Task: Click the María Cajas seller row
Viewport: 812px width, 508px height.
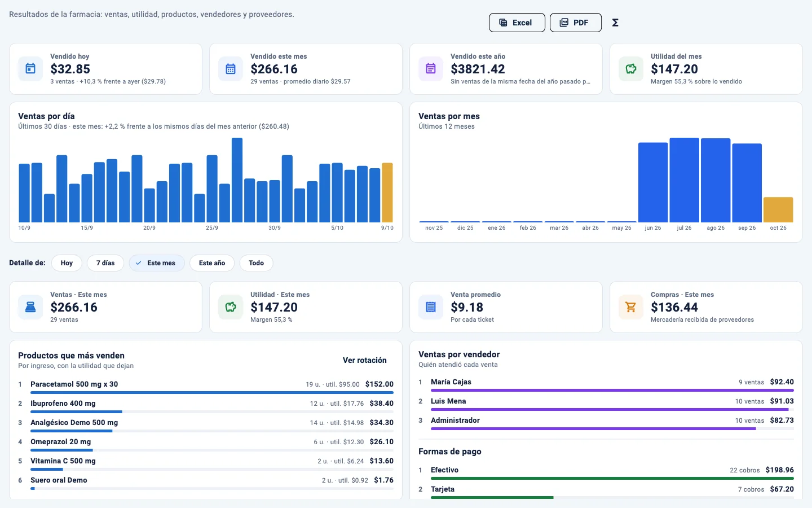Action: tap(606, 384)
